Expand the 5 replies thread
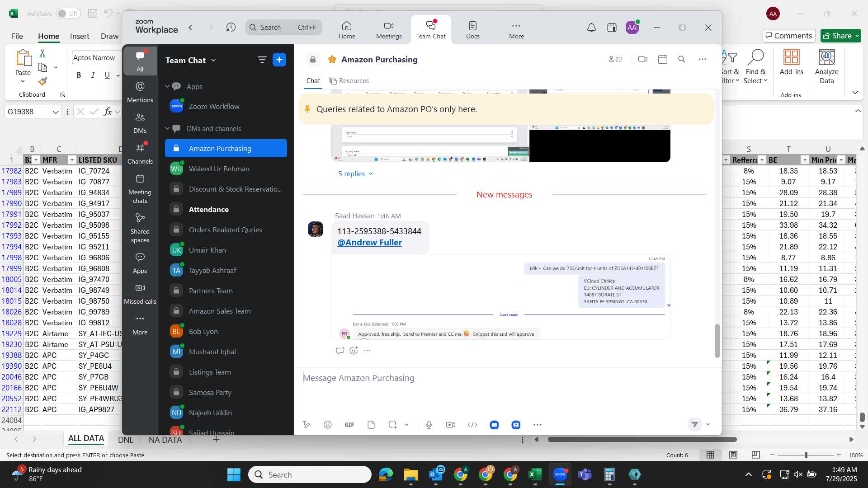Screen dimensions: 868x488 click(x=355, y=174)
